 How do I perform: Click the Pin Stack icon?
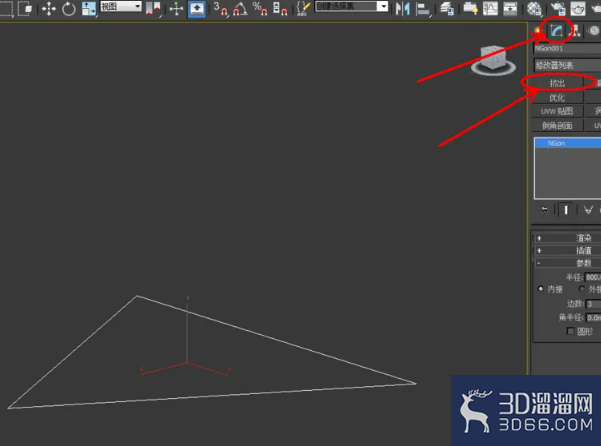(544, 210)
